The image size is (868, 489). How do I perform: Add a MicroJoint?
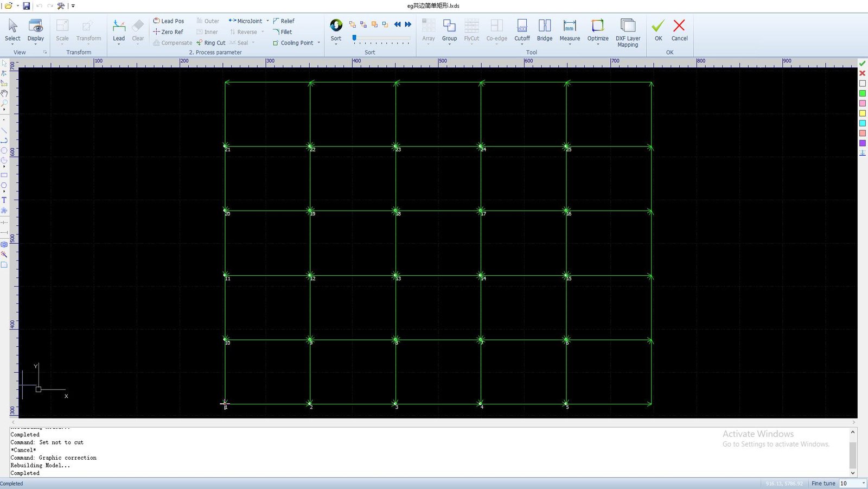pyautogui.click(x=246, y=21)
